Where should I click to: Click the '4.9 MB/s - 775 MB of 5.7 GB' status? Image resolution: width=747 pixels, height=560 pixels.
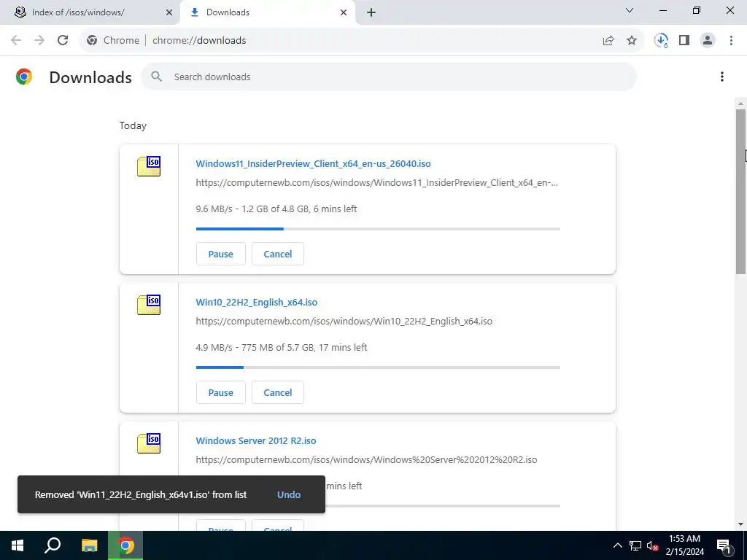click(281, 347)
